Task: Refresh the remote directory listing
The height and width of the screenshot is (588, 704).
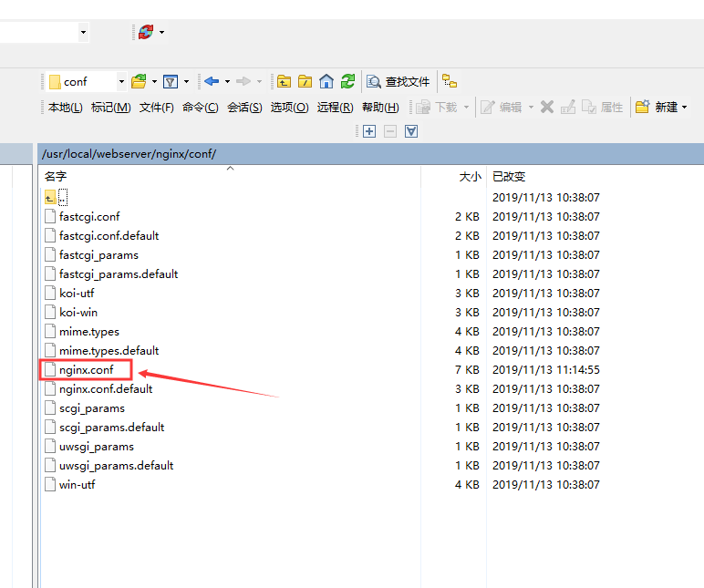Action: point(347,81)
